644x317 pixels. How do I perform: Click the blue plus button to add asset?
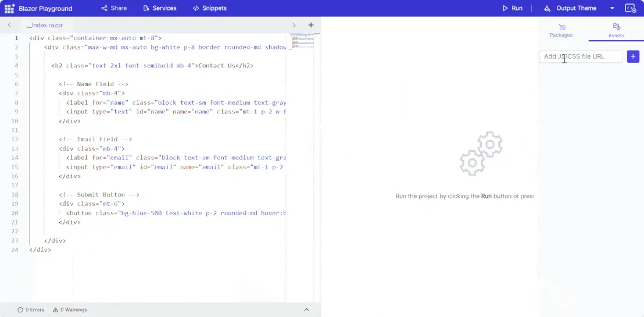point(634,56)
